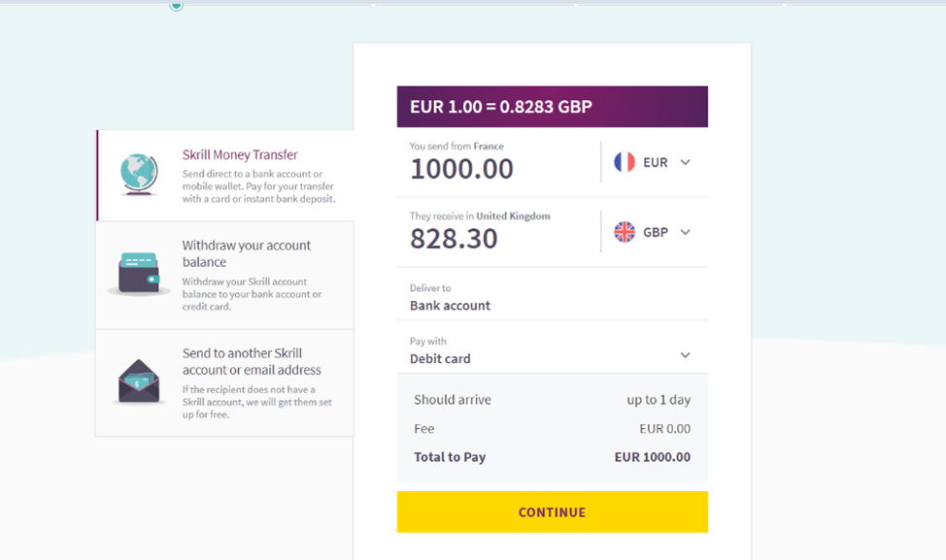This screenshot has width=946, height=560.
Task: Click the United Kingdom flag icon
Action: tap(625, 232)
